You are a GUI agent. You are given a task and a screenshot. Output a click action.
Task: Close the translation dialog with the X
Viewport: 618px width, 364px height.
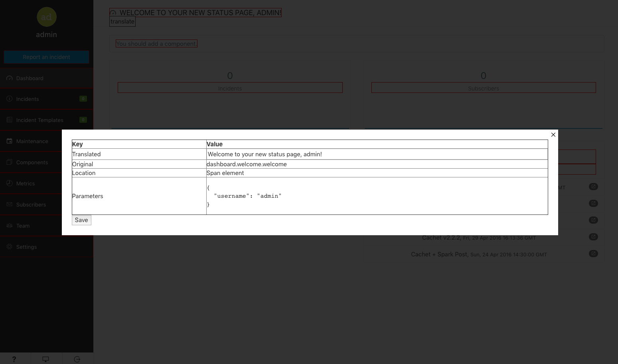tap(553, 135)
